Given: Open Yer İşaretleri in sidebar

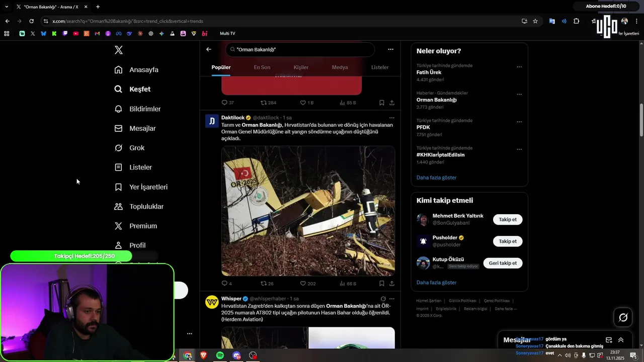Looking at the screenshot, I should tap(141, 187).
